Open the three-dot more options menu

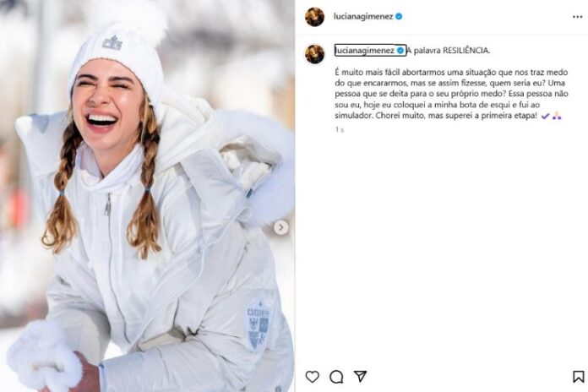[x=578, y=16]
